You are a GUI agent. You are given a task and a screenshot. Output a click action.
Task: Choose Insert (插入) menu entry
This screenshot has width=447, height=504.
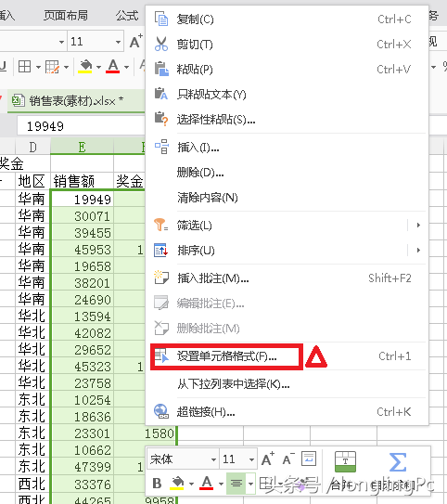[x=287, y=148]
